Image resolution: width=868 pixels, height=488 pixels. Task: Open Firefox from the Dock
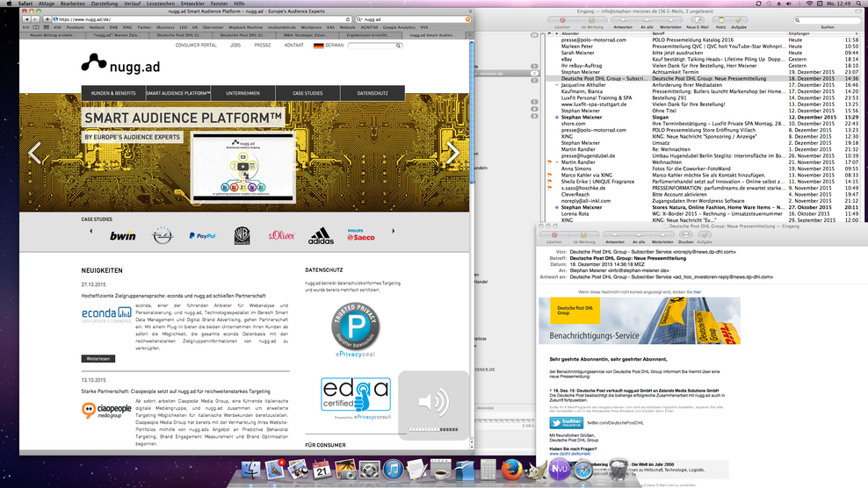511,470
